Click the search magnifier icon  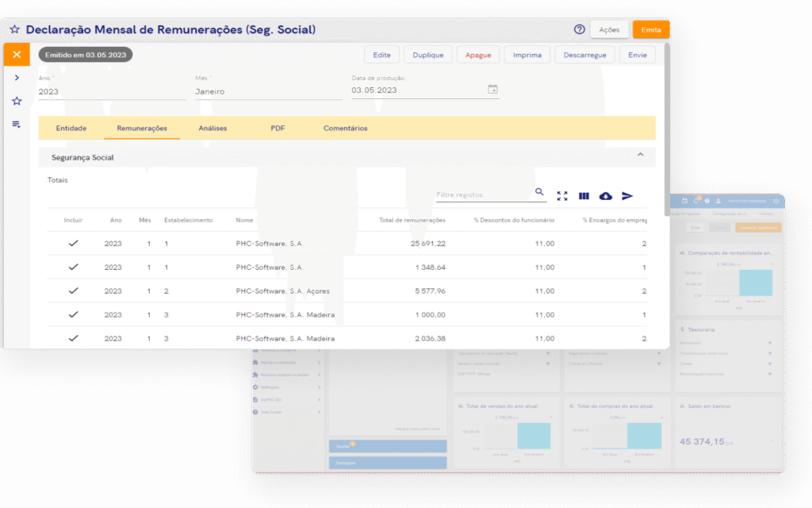tap(540, 192)
